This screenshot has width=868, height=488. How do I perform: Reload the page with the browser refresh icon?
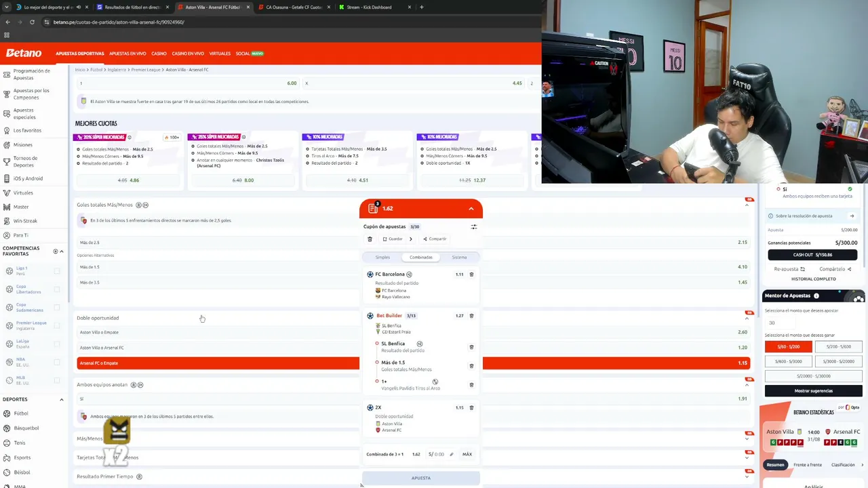[32, 22]
